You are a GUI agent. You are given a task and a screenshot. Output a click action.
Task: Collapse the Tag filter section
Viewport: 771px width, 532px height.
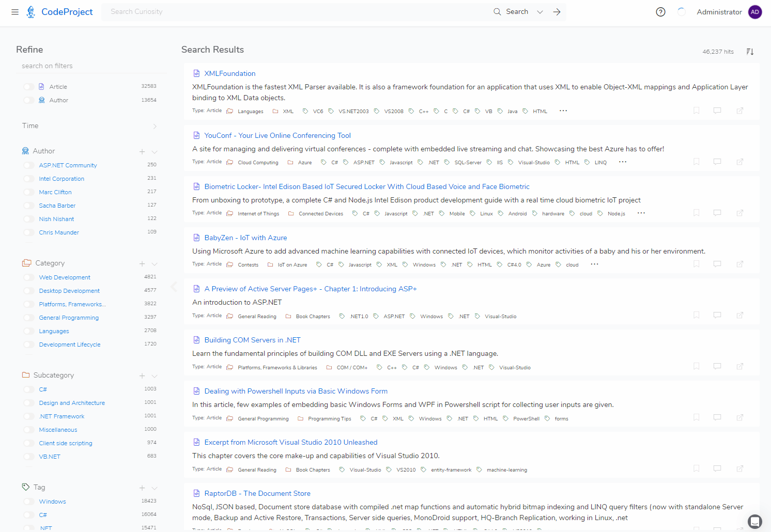point(155,488)
